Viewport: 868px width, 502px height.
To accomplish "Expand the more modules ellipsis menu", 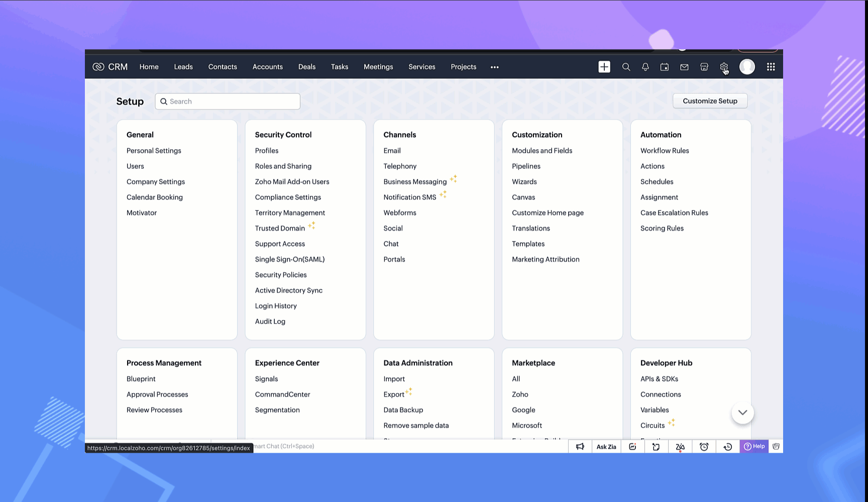I will pyautogui.click(x=495, y=67).
